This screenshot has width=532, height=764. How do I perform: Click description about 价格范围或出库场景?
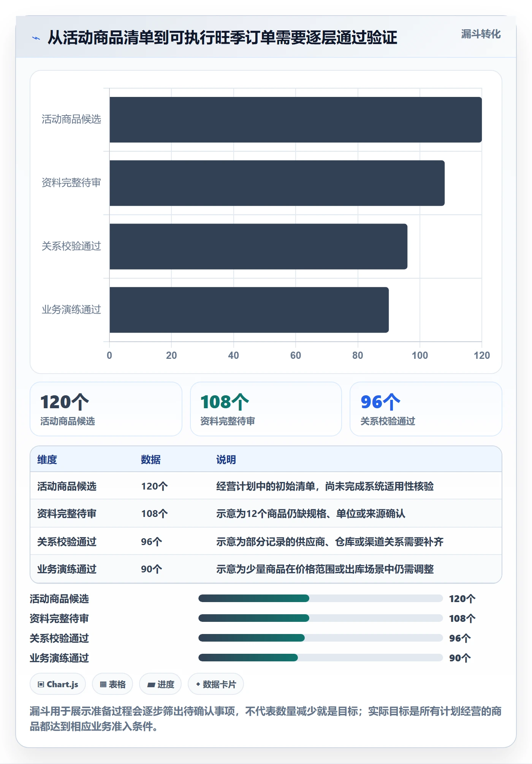(x=325, y=569)
